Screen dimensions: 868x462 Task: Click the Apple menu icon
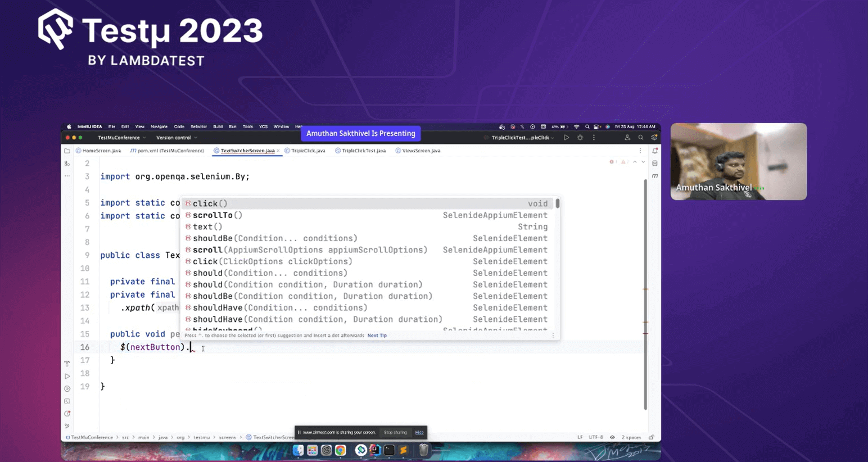[x=69, y=127]
